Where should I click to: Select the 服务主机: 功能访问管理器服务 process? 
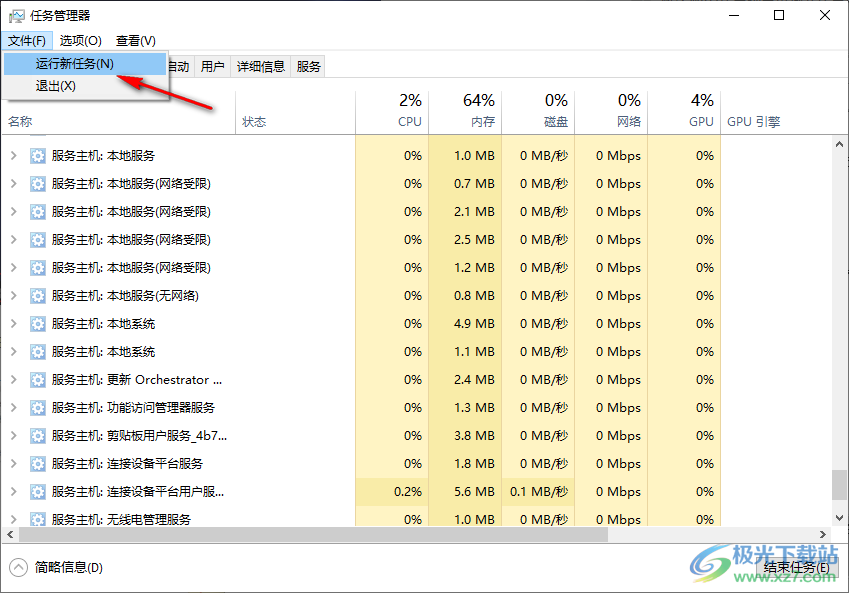[x=133, y=408]
